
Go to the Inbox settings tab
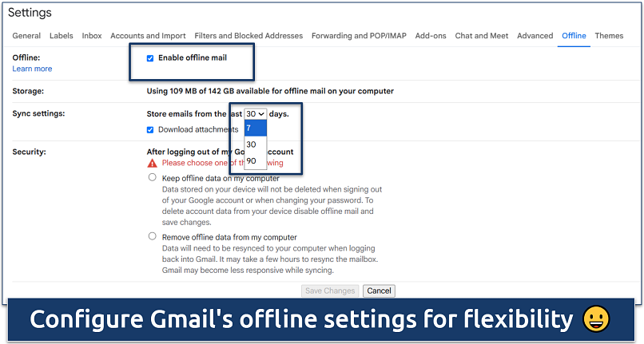(92, 36)
